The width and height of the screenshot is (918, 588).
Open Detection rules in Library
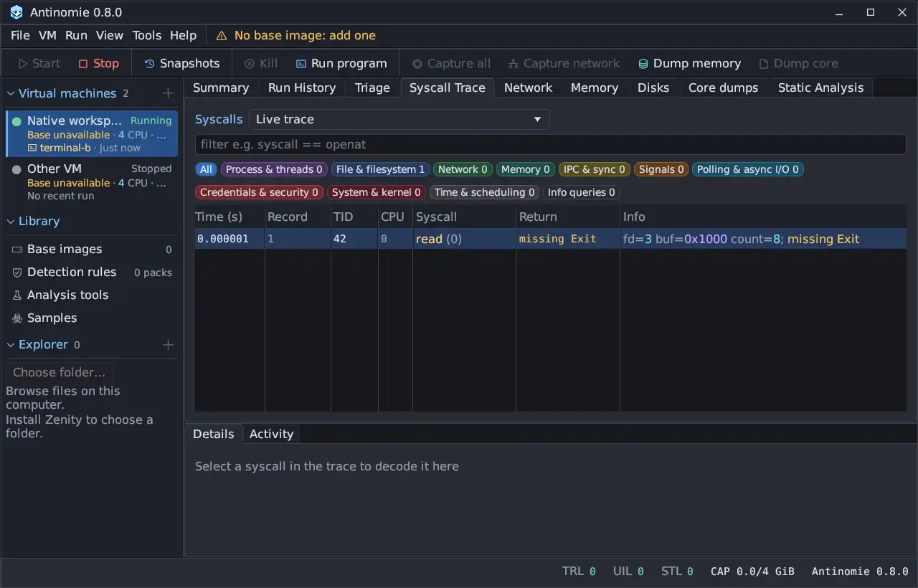[x=92, y=272]
